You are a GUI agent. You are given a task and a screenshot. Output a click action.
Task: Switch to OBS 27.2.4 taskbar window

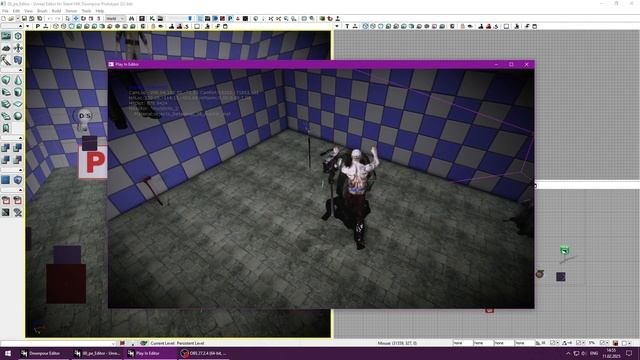(x=204, y=353)
